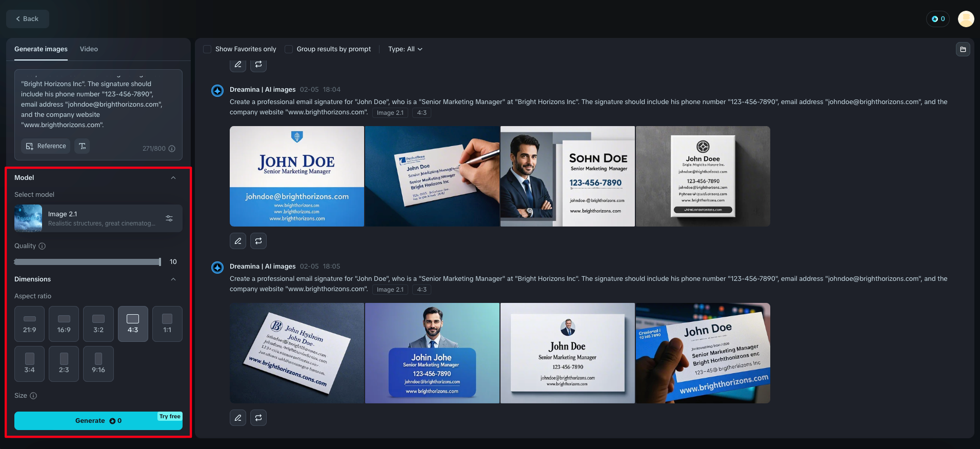The image size is (980, 449).
Task: Open the hand-held John Doe card thumbnail
Action: 703,353
